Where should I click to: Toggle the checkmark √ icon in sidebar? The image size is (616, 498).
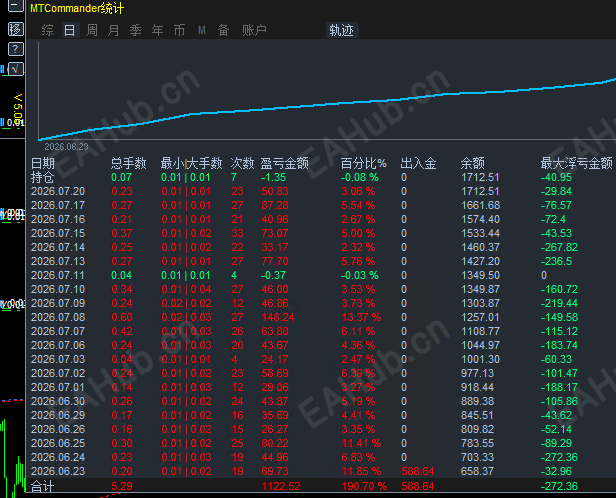coord(15,69)
